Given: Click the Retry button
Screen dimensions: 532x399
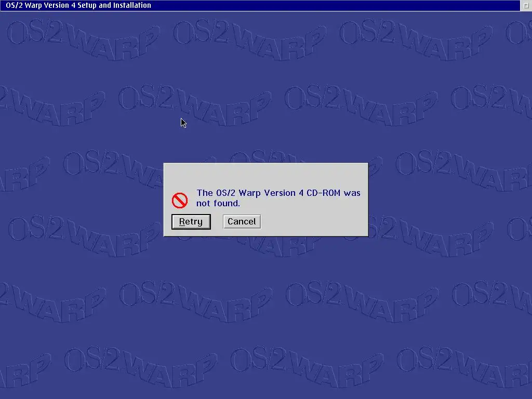Looking at the screenshot, I should [x=191, y=221].
